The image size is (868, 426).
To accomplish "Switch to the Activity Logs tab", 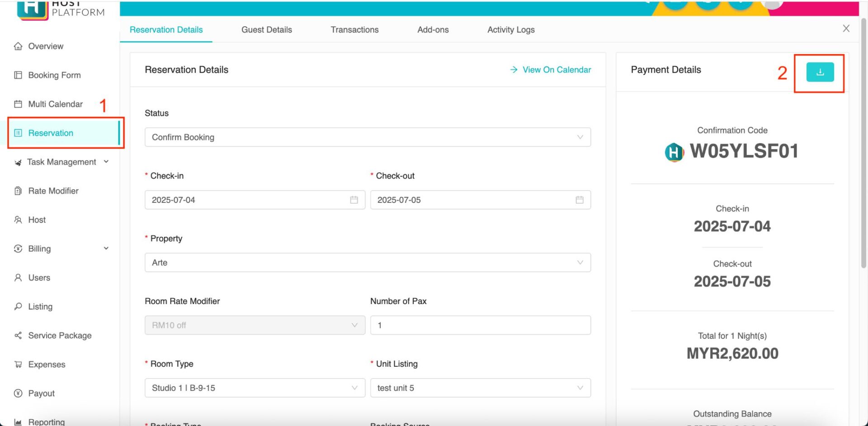I will 511,30.
